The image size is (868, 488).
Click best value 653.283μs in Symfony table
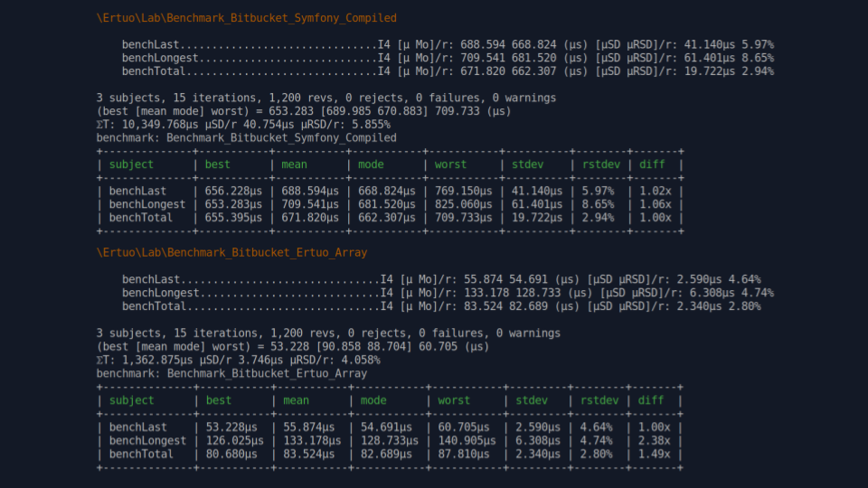pyautogui.click(x=233, y=204)
